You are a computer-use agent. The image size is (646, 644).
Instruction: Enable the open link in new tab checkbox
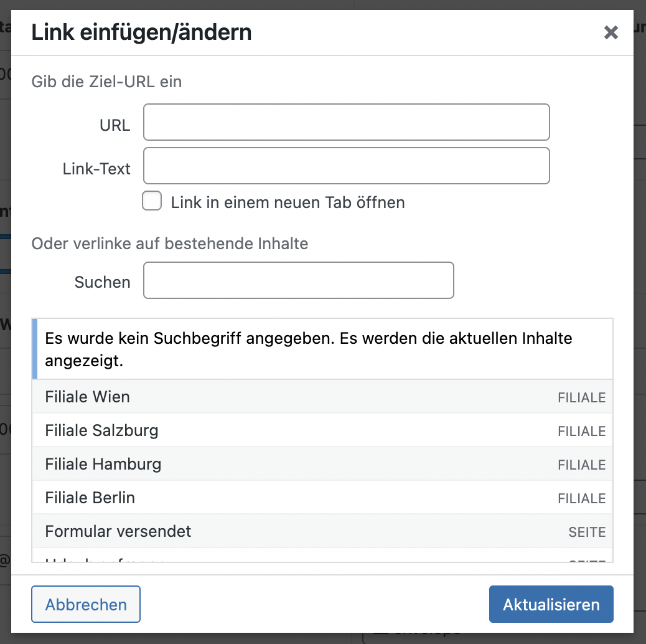click(x=152, y=201)
